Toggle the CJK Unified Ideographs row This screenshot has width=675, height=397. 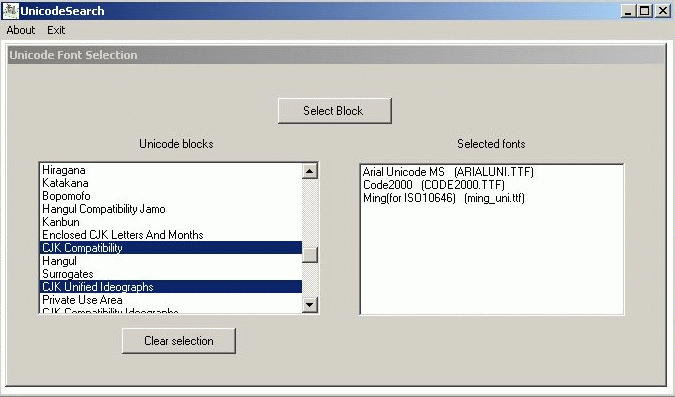pyautogui.click(x=171, y=286)
